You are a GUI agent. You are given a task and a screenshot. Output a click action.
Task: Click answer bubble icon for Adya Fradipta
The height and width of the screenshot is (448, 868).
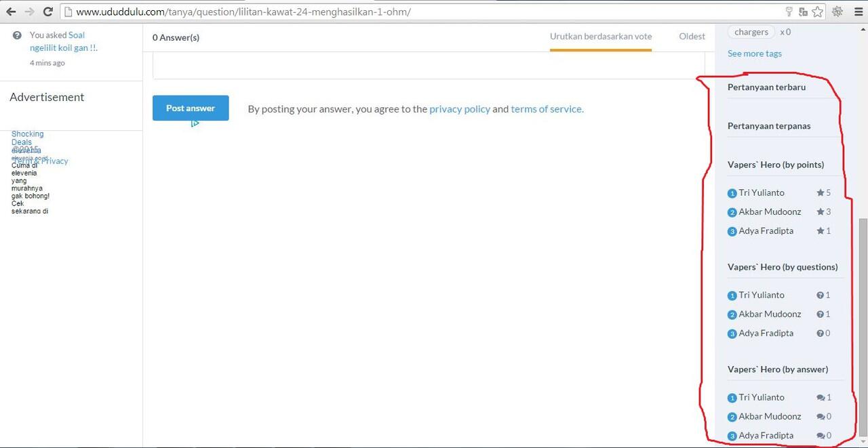point(821,436)
